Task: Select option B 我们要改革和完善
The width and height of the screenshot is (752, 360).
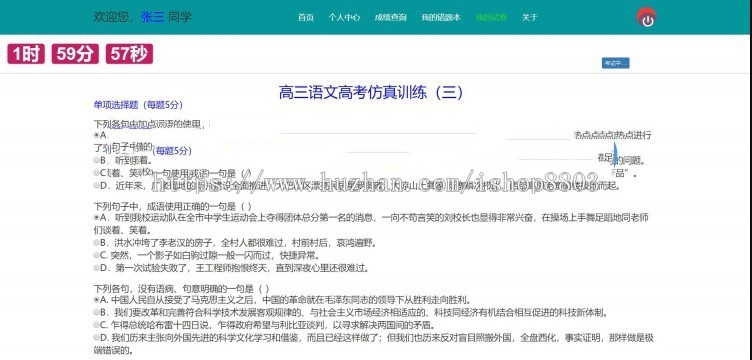Action: point(97,313)
